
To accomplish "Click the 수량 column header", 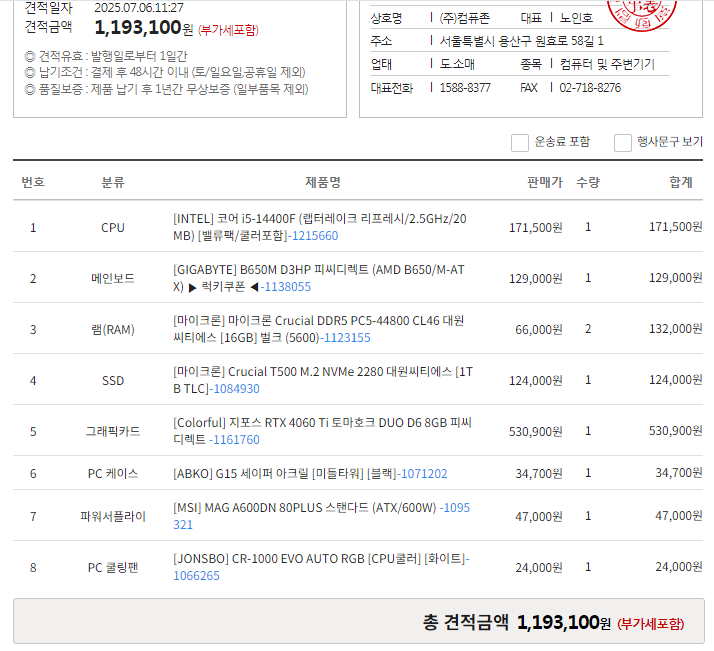I will [x=588, y=182].
